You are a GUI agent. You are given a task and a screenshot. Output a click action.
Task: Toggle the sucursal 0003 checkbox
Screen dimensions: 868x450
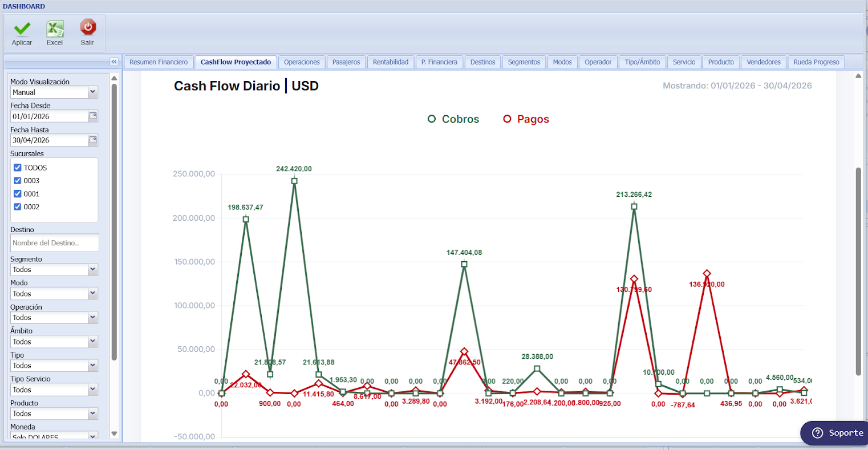[x=18, y=181]
